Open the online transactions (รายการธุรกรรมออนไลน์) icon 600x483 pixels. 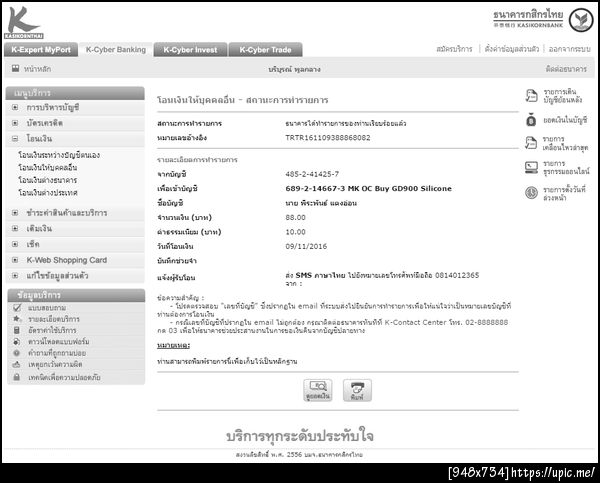[x=531, y=167]
